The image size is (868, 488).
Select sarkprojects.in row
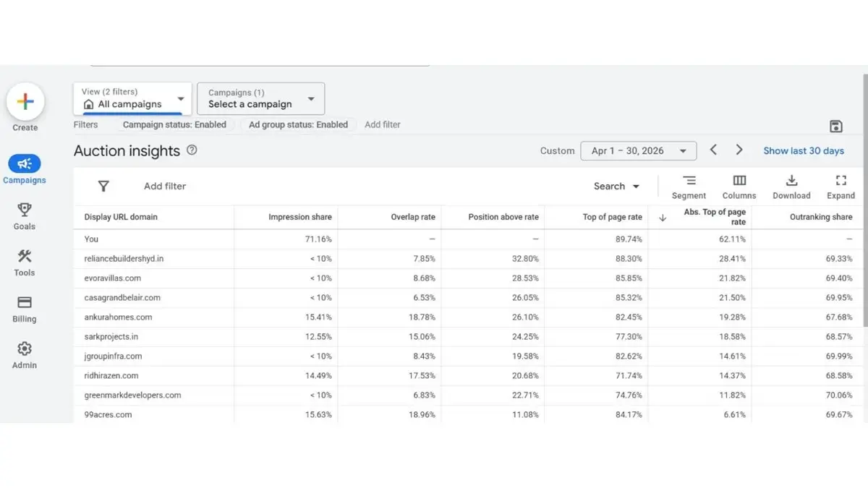click(x=468, y=336)
